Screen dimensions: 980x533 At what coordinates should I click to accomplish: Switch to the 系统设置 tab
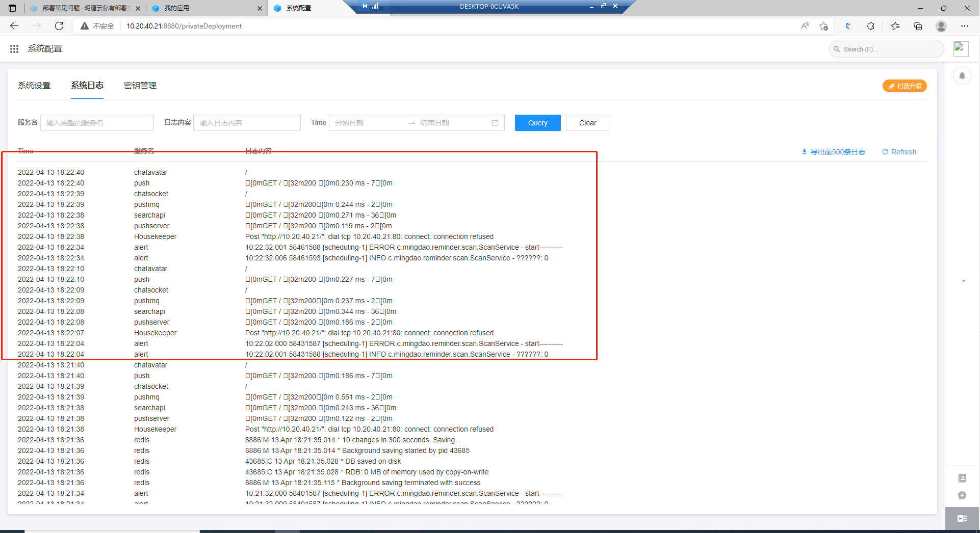(x=34, y=85)
